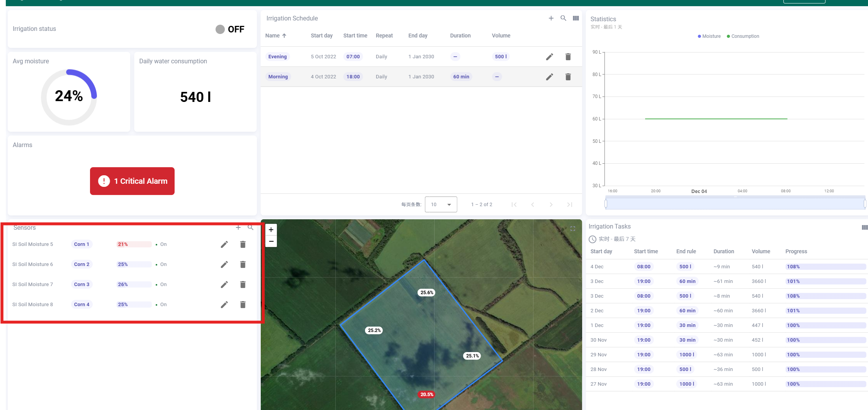This screenshot has width=868, height=410.
Task: Zoom out on the field map
Action: pyautogui.click(x=271, y=241)
